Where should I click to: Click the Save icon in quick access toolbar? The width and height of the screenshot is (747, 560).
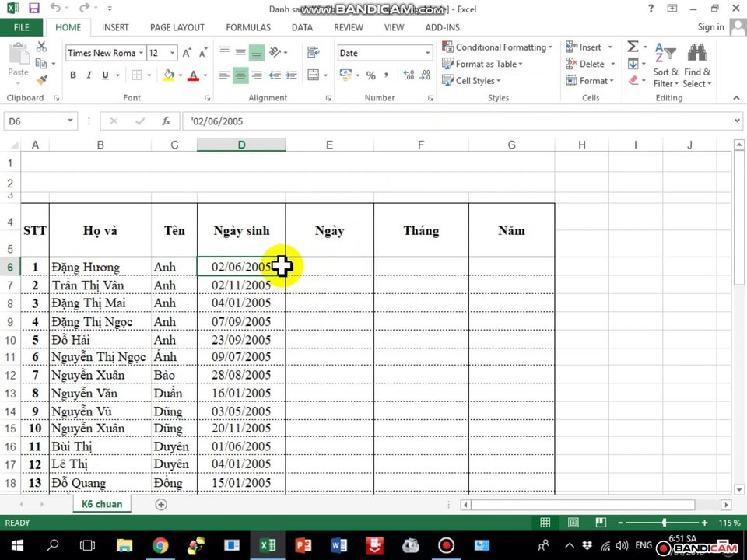[x=33, y=8]
